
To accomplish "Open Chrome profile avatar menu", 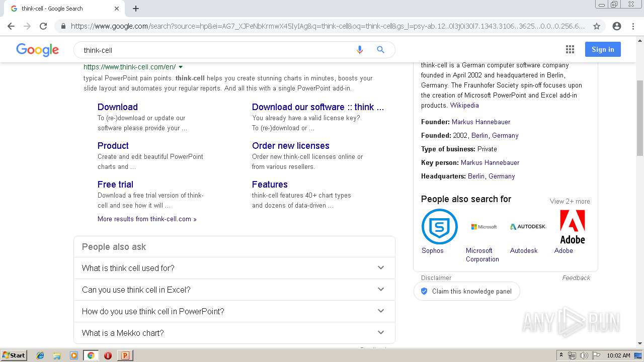I will pos(617,26).
